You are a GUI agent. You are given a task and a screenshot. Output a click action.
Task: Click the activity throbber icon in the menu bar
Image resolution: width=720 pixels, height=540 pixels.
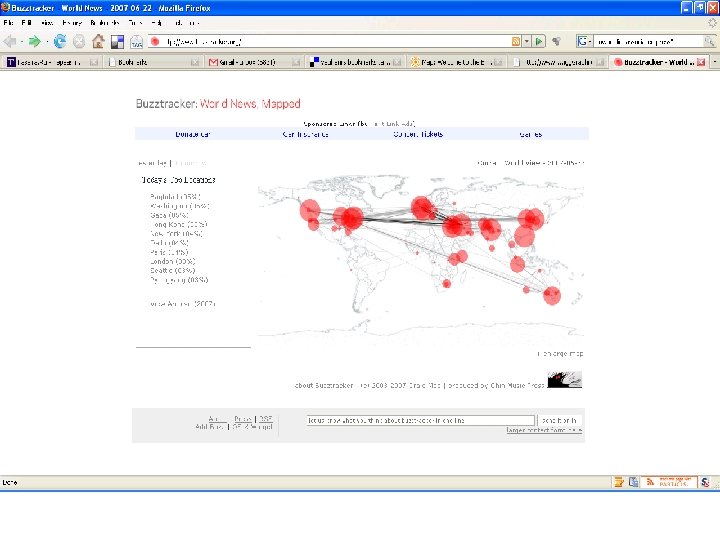click(x=712, y=22)
